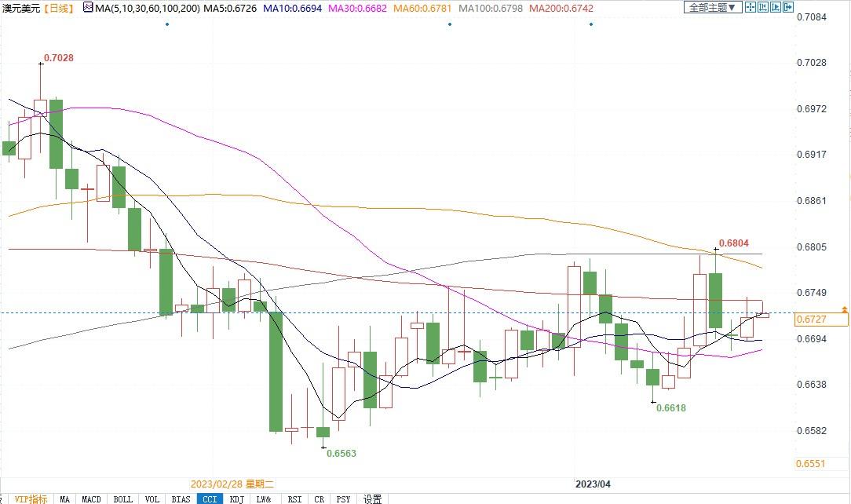Select the VOL indicator tab
851x504 pixels.
point(152,499)
